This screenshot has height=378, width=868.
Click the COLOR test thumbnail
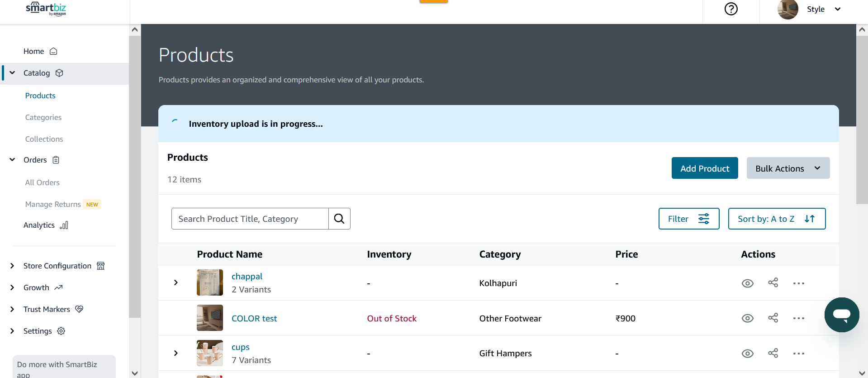[x=210, y=318]
